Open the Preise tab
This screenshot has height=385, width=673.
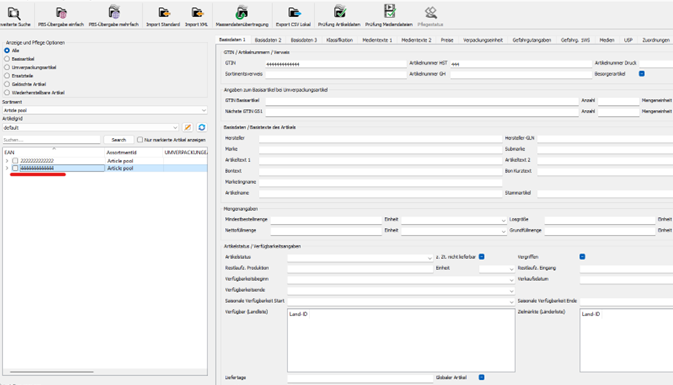(x=447, y=40)
